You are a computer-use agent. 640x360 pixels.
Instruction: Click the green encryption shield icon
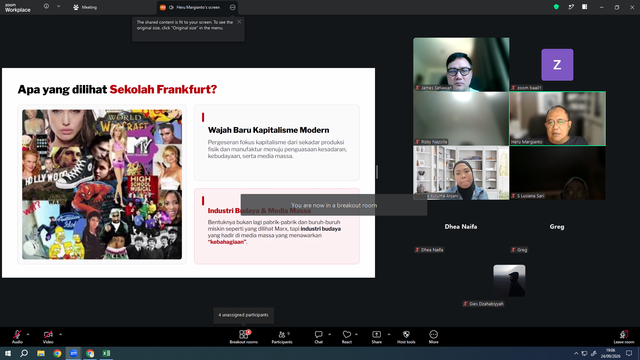[x=556, y=7]
